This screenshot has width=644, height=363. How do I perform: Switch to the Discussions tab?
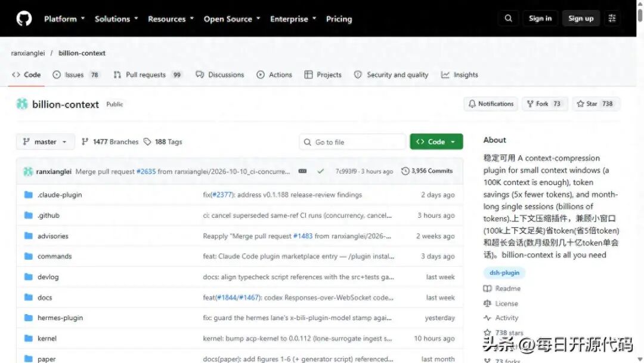(219, 75)
